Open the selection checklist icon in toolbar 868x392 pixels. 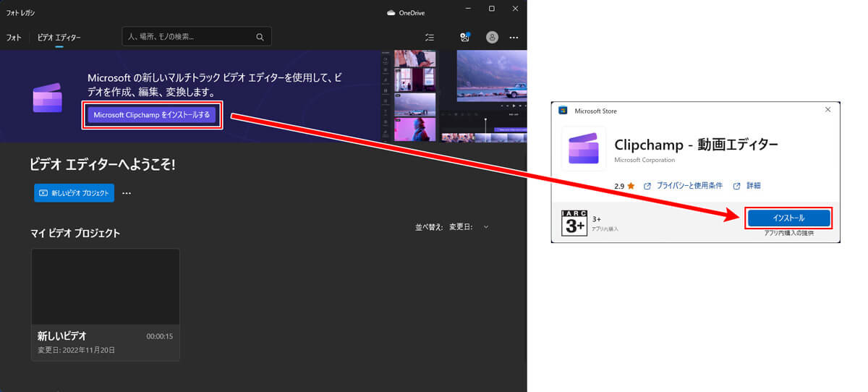[x=430, y=37]
